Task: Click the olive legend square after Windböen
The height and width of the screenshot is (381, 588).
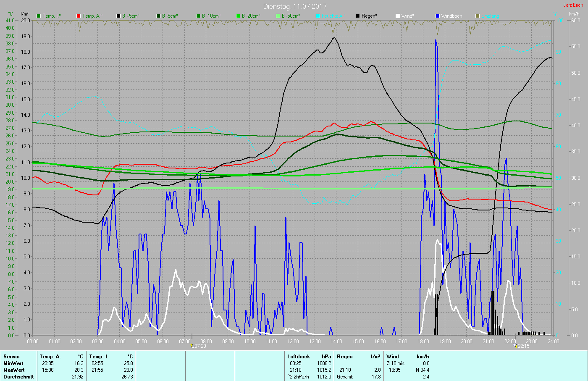Action: pos(478,16)
